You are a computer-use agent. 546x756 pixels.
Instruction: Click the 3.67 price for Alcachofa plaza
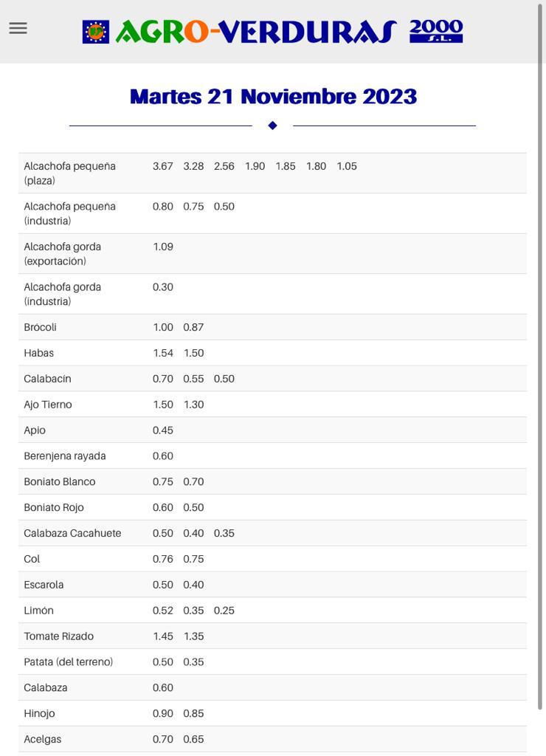click(163, 166)
